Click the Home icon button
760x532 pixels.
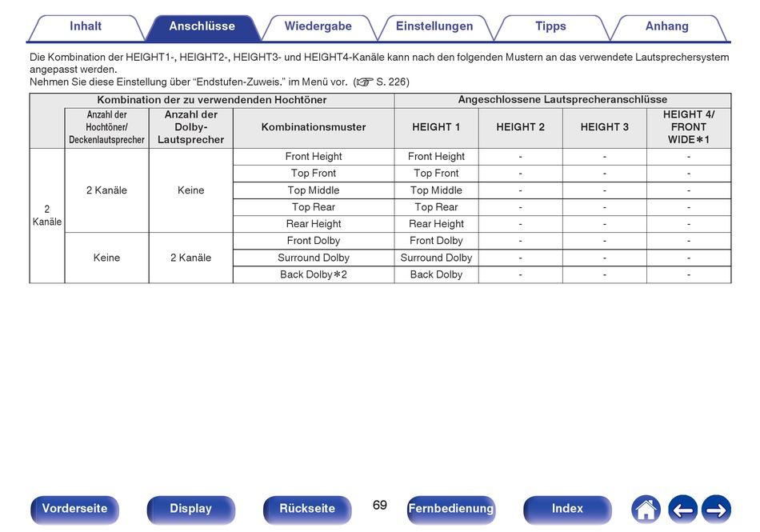[646, 510]
